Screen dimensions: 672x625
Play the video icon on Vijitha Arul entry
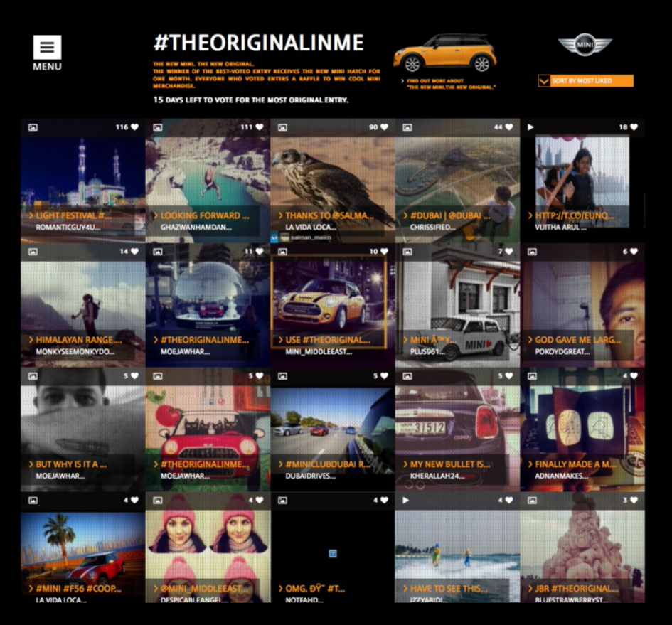click(530, 127)
